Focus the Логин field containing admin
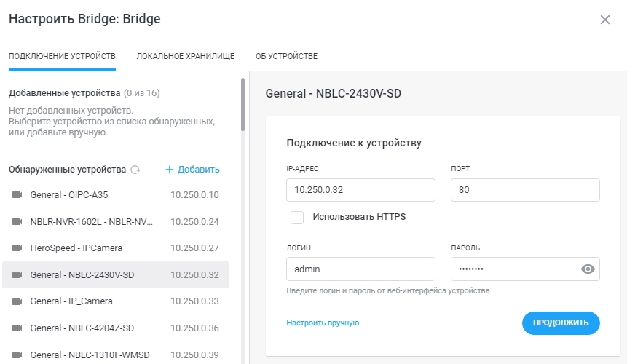This screenshot has height=364, width=627. point(360,269)
